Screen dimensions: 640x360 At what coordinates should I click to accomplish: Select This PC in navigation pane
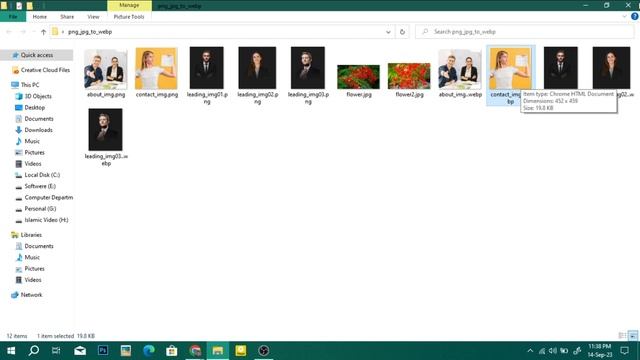pyautogui.click(x=30, y=85)
